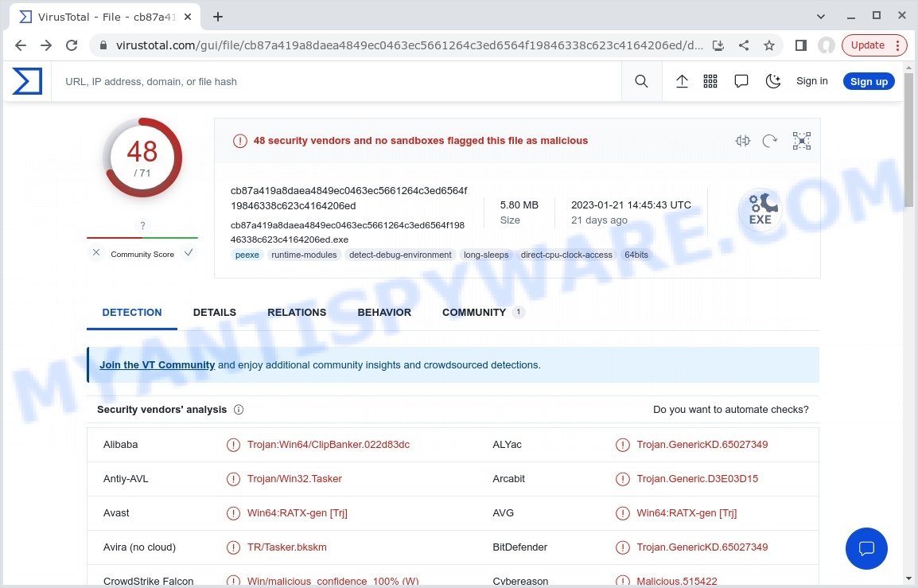Click the runtime-modules tag

[304, 255]
